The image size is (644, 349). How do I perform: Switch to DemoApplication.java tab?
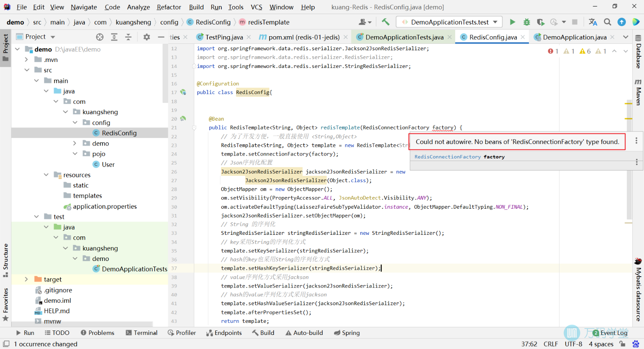click(x=574, y=37)
